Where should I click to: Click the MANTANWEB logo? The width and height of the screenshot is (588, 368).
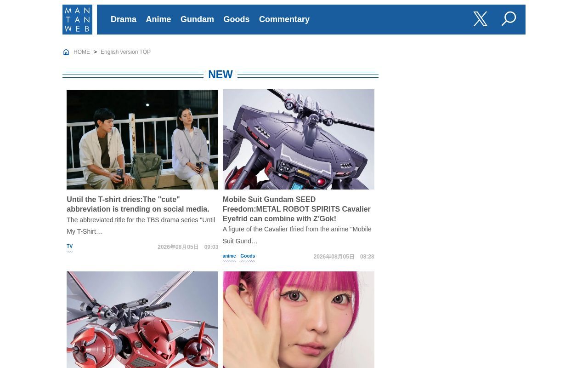point(77,19)
